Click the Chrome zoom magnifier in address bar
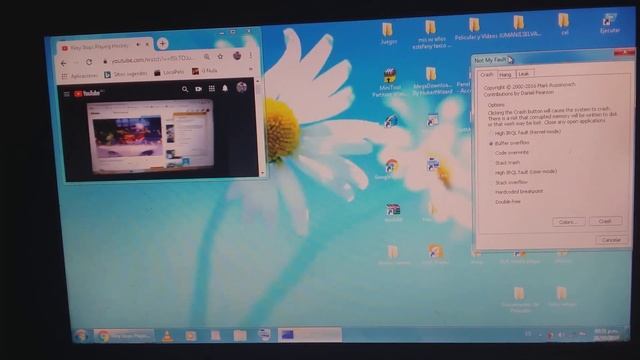This screenshot has height=360, width=640. pos(207,58)
